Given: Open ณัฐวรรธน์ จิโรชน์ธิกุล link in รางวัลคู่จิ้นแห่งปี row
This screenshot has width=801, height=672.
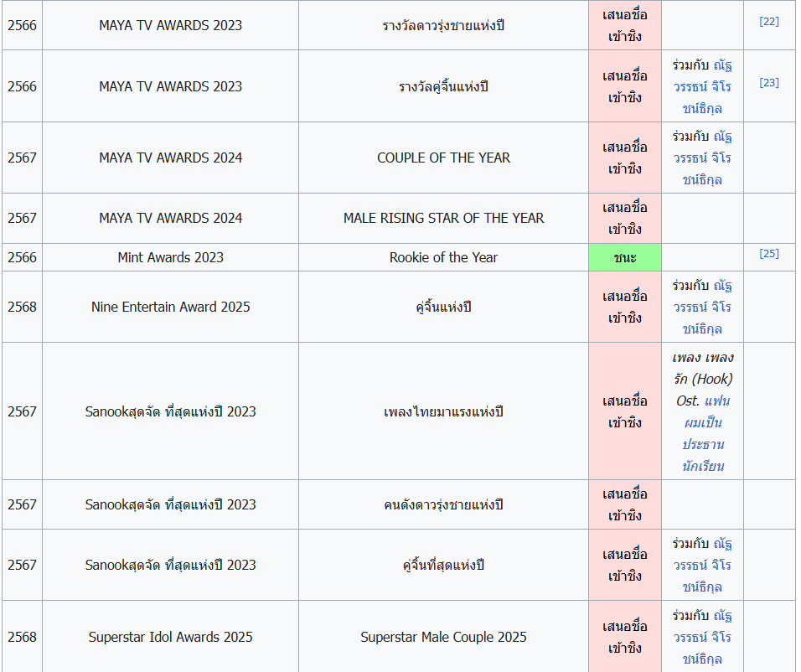Looking at the screenshot, I should click(x=702, y=87).
